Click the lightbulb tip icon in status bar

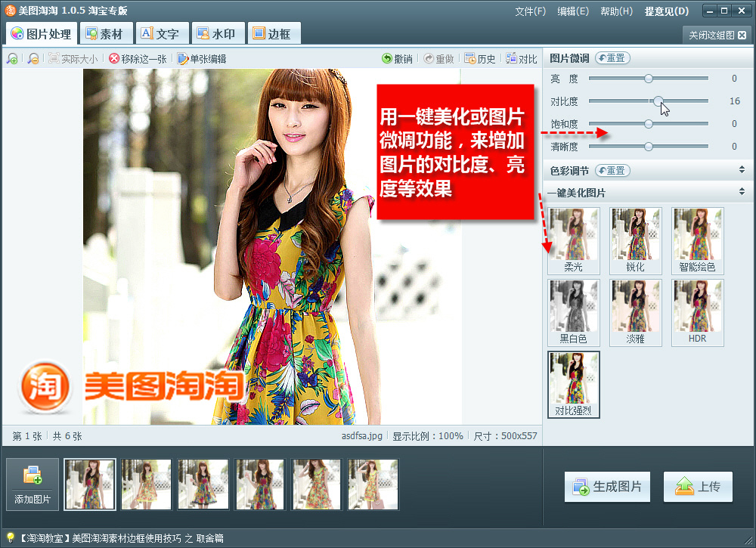[10, 538]
